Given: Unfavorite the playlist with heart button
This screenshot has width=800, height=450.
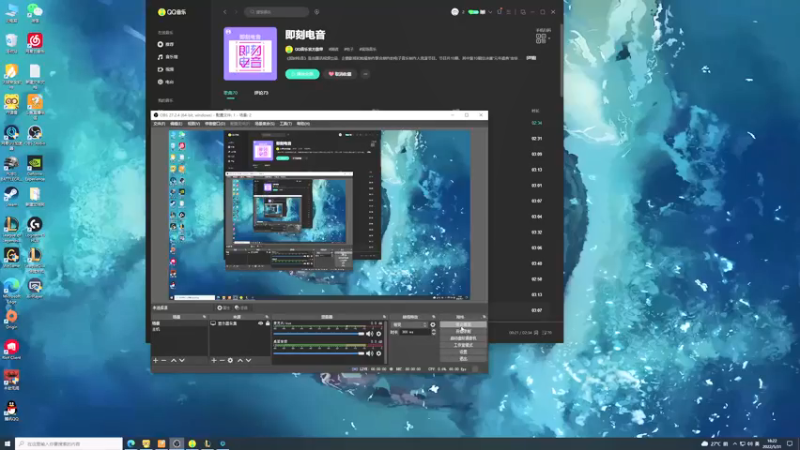Looking at the screenshot, I should tap(340, 74).
